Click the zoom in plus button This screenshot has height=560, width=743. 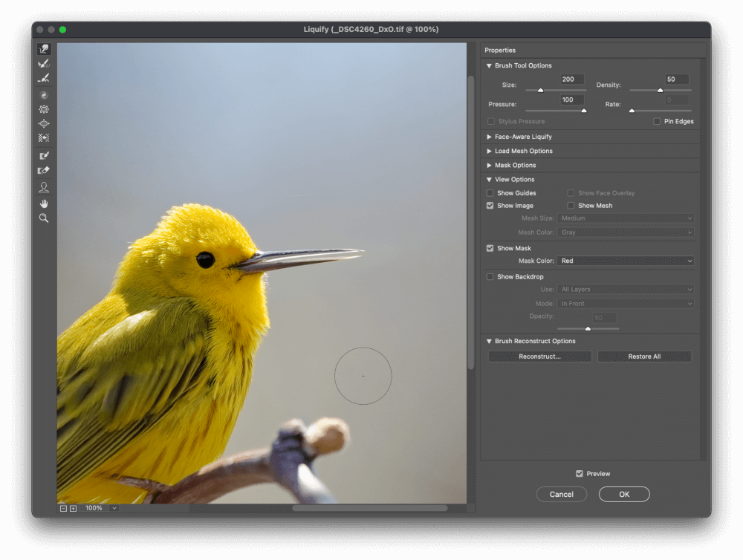[x=73, y=508]
